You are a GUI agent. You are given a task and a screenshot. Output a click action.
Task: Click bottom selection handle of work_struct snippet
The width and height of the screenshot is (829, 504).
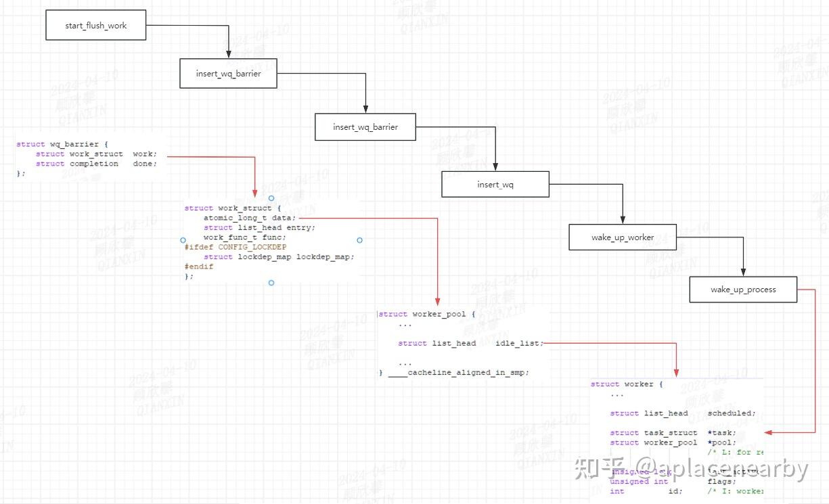click(x=271, y=283)
